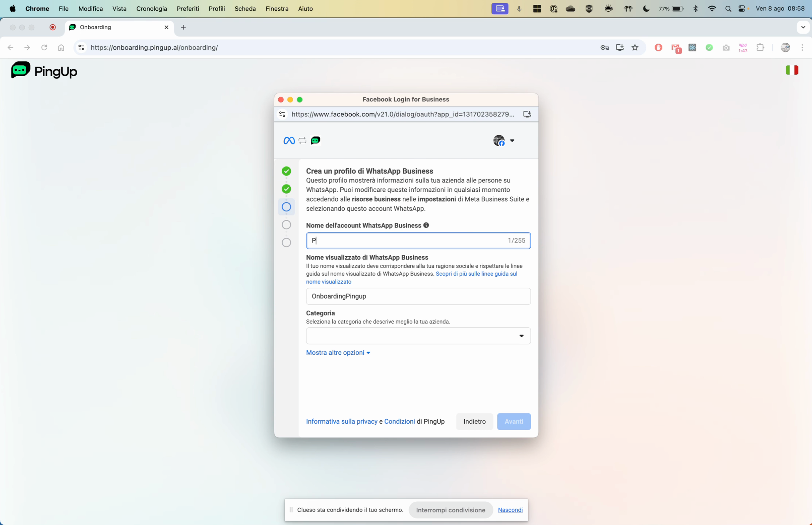
Task: Open the password key icon in the address bar
Action: pos(605,47)
